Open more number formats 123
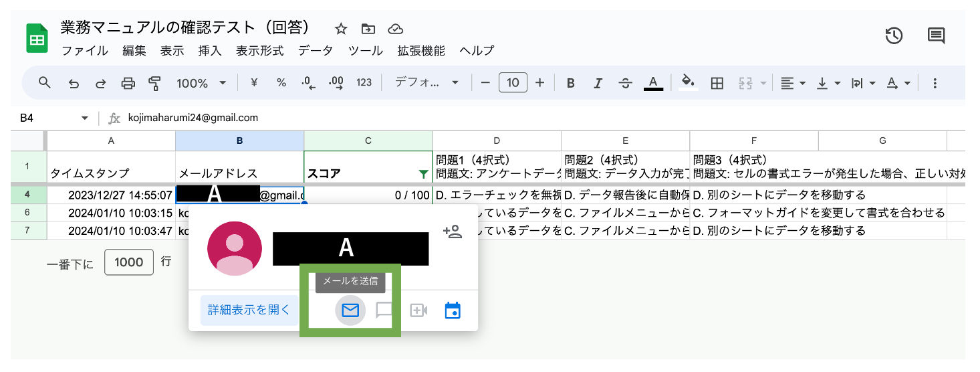This screenshot has width=980, height=372. point(364,83)
